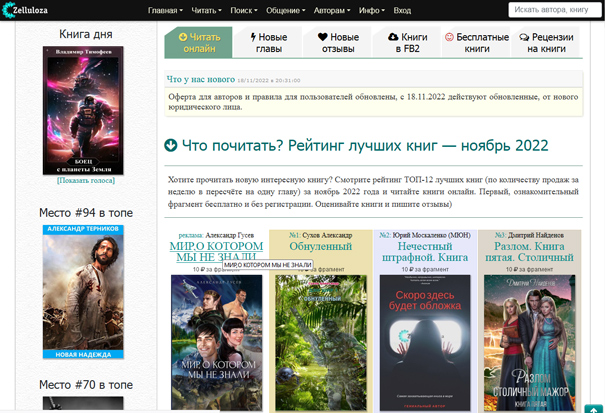
Task: Click the Показать голоса link
Action: point(86,180)
